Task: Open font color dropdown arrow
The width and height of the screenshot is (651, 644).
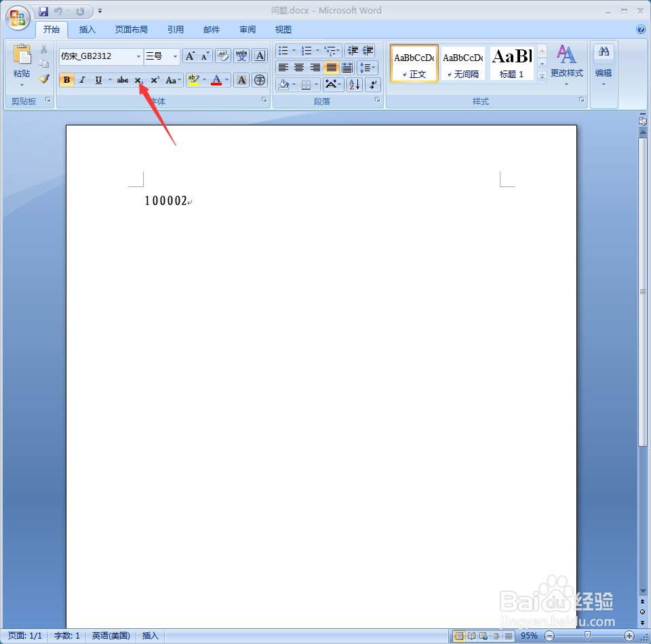Action: click(226, 80)
